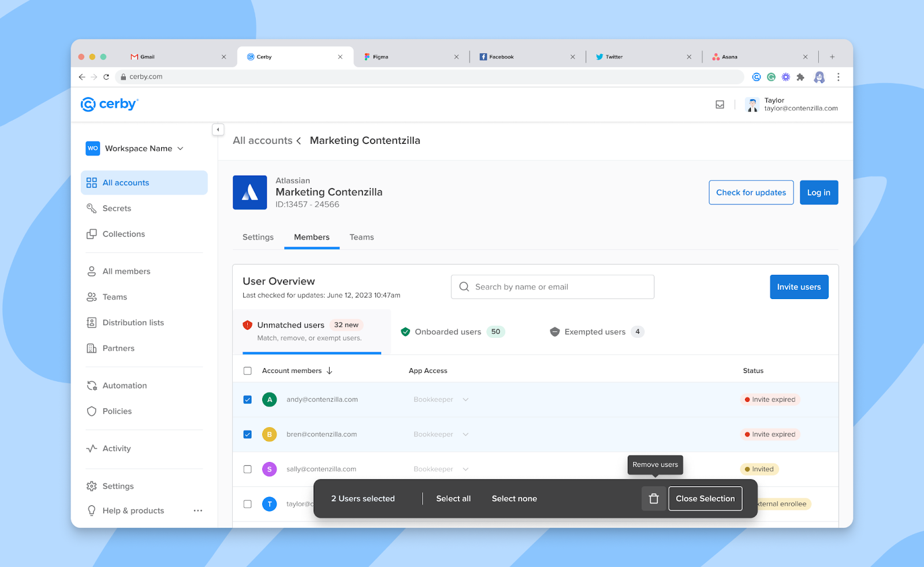The height and width of the screenshot is (567, 924).
Task: Click the trash icon to remove users
Action: pos(654,499)
